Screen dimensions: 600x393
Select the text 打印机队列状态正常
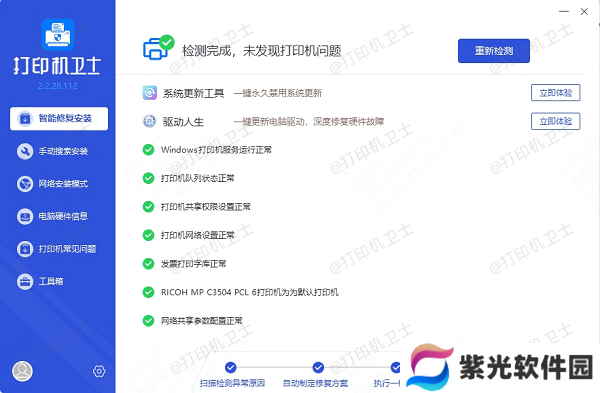point(198,178)
